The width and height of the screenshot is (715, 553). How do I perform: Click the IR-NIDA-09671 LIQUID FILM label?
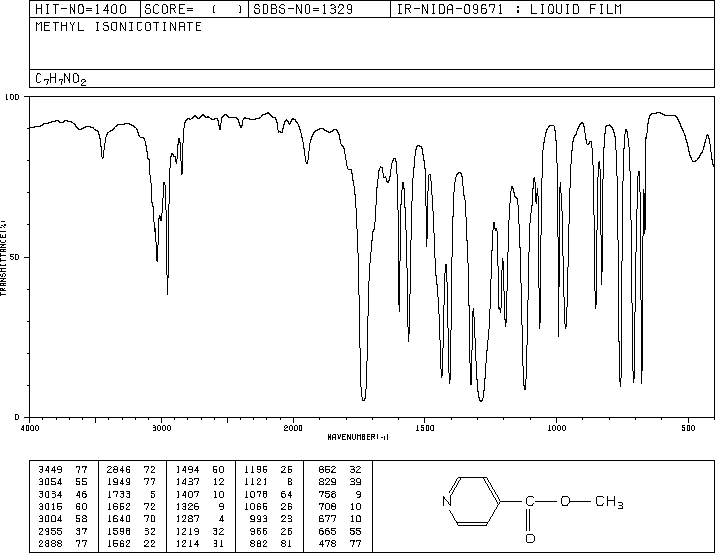pyautogui.click(x=509, y=9)
